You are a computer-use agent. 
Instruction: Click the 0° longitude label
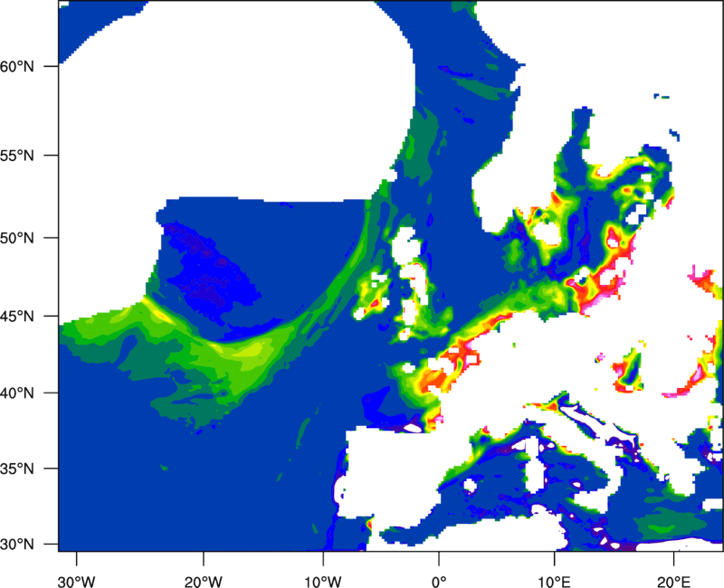(x=439, y=582)
